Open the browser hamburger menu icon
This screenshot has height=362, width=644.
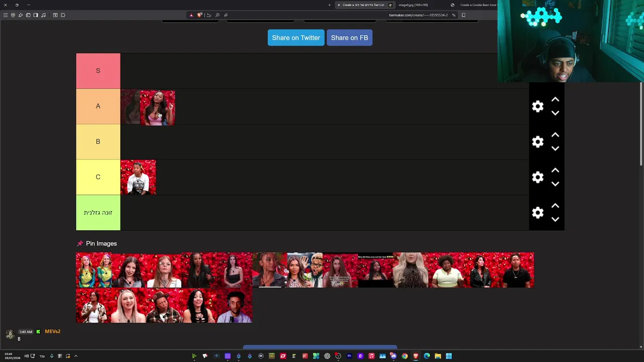point(6,15)
